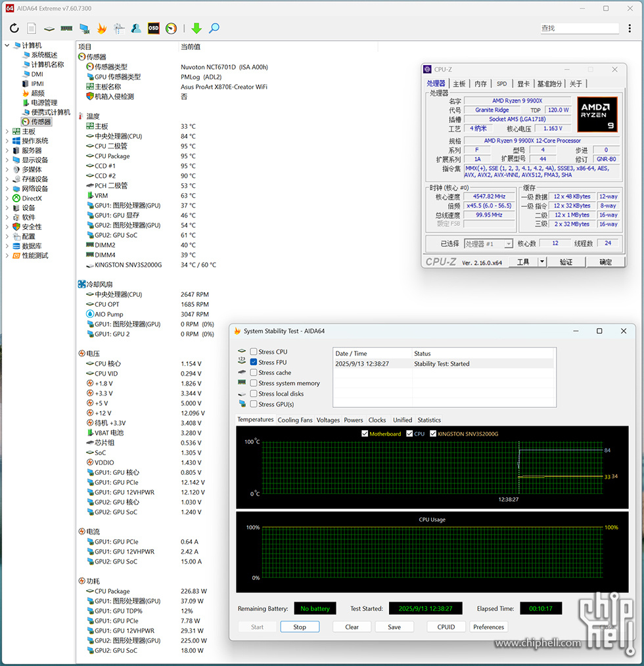Open the Voltages tab in Stability Test
644x666 pixels.
point(328,420)
